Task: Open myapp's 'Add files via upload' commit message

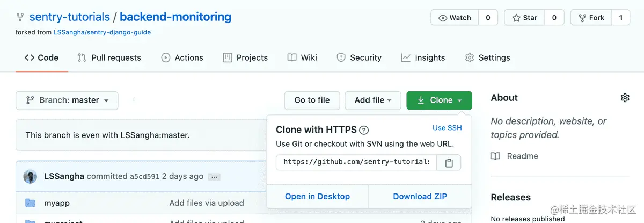Action: coord(207,203)
